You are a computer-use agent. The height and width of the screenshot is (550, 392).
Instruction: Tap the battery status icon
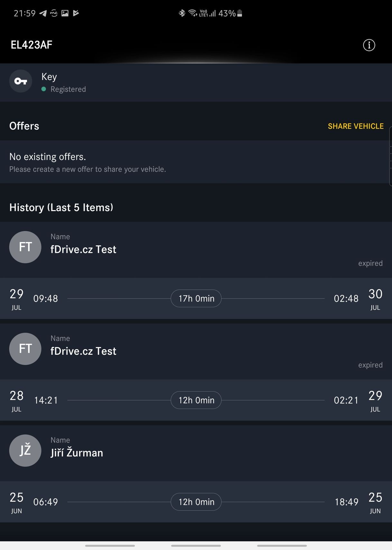pyautogui.click(x=239, y=13)
